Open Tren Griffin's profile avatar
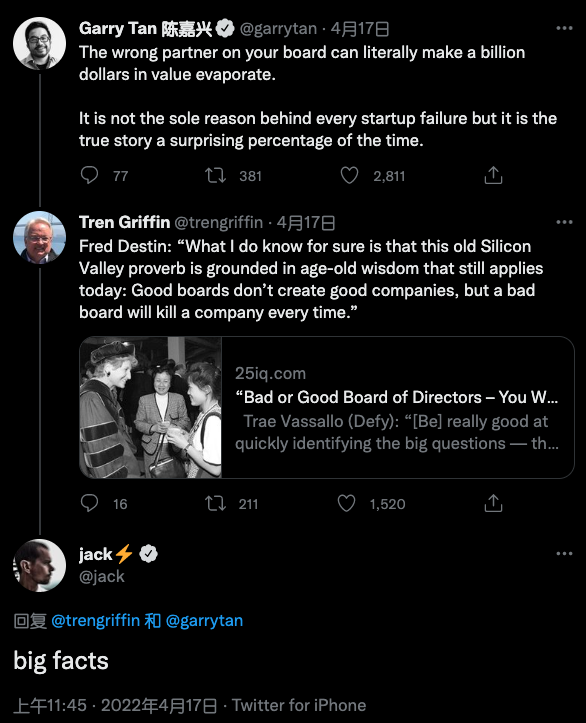586x723 pixels. click(39, 237)
